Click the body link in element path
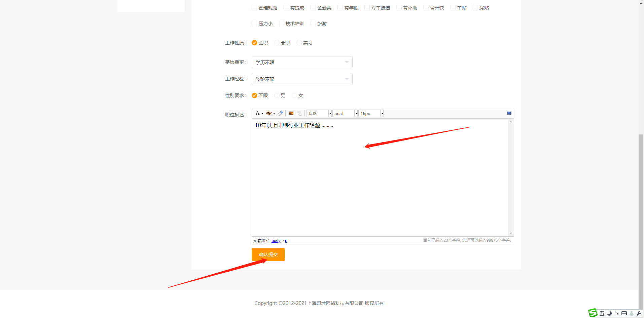Screen dimensions: 644x318 [276, 241]
